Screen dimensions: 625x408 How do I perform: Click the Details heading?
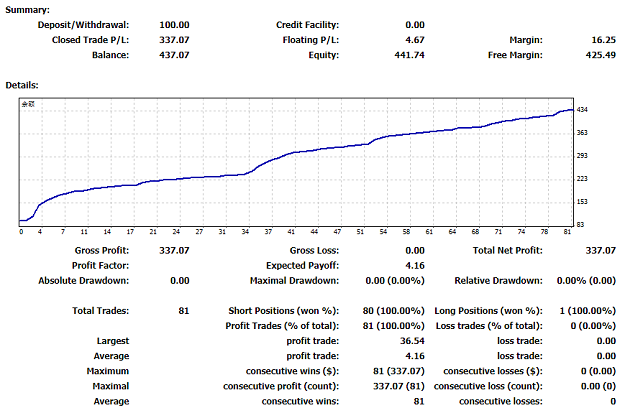pyautogui.click(x=23, y=87)
